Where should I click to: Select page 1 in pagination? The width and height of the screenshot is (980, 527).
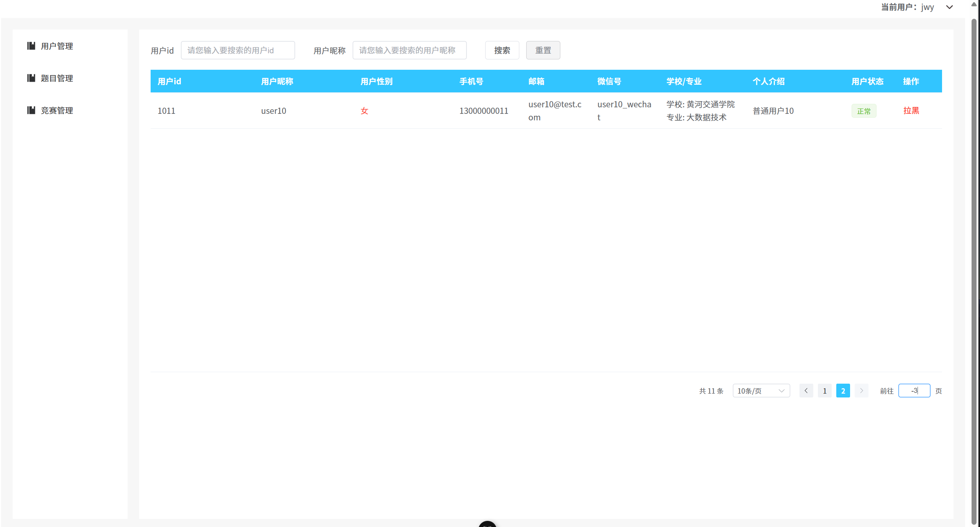pyautogui.click(x=824, y=391)
